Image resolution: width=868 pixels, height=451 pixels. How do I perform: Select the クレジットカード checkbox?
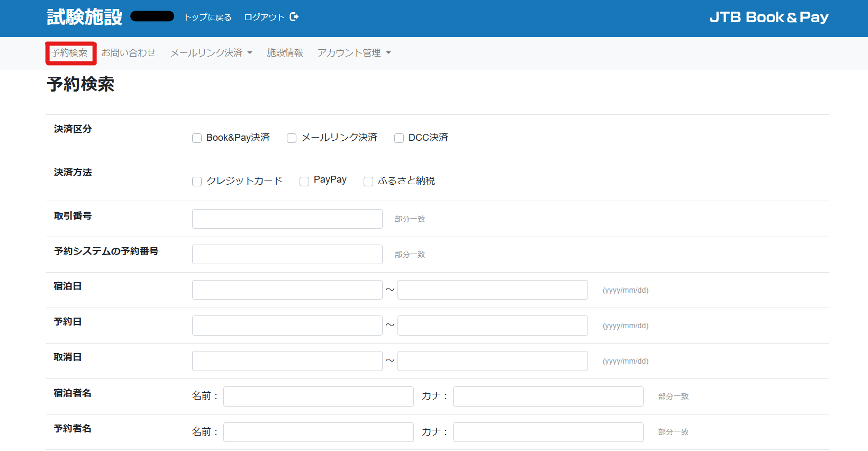pyautogui.click(x=197, y=182)
